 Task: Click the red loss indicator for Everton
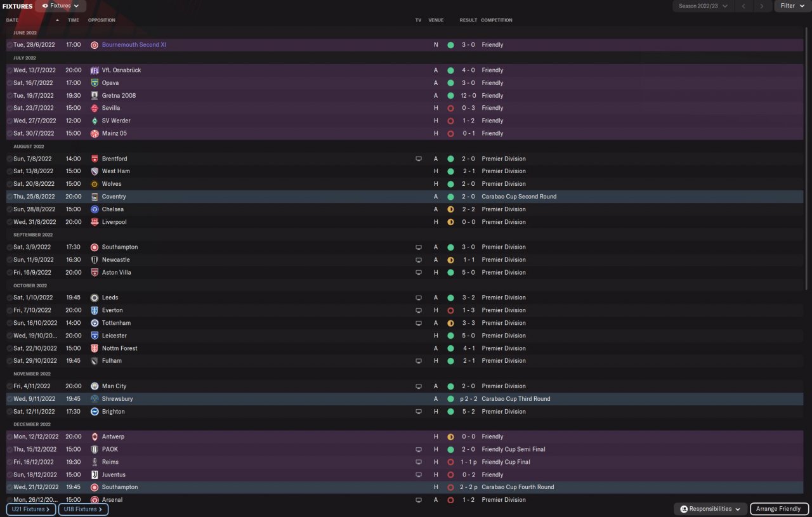(x=450, y=310)
